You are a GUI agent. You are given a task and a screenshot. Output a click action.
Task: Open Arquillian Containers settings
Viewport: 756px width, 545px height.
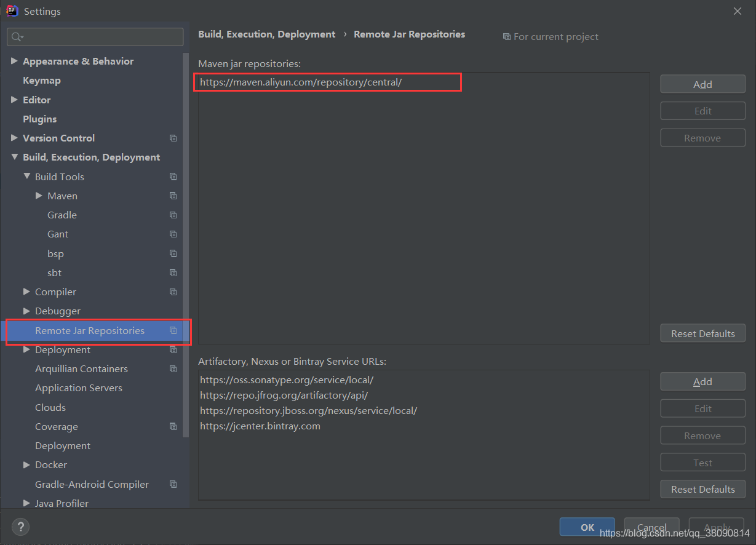81,369
